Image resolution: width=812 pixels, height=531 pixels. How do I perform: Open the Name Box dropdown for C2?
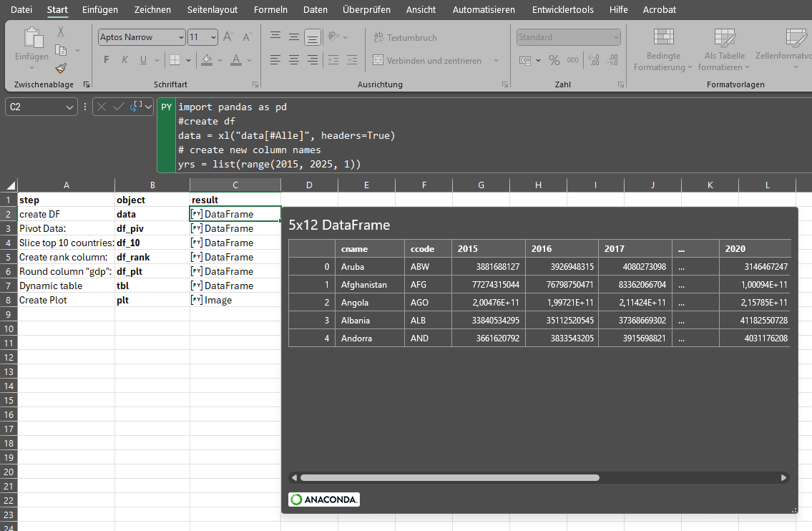tap(69, 107)
